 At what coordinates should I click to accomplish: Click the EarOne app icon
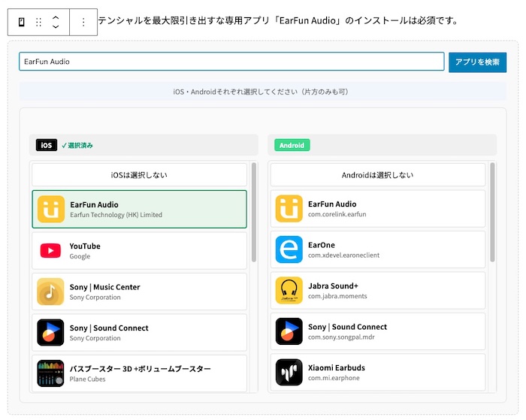click(289, 249)
